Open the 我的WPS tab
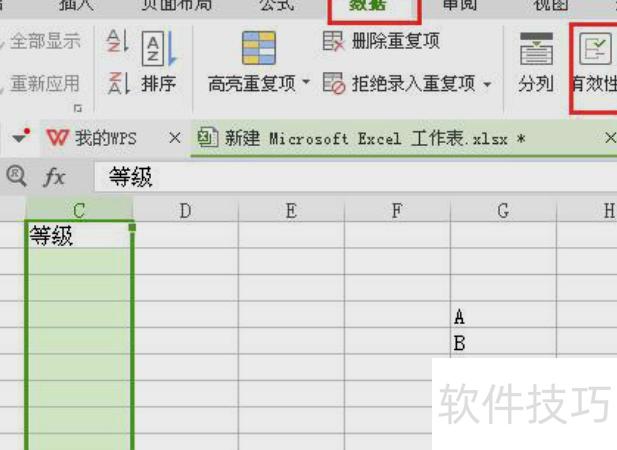This screenshot has height=450, width=617. pos(105,138)
